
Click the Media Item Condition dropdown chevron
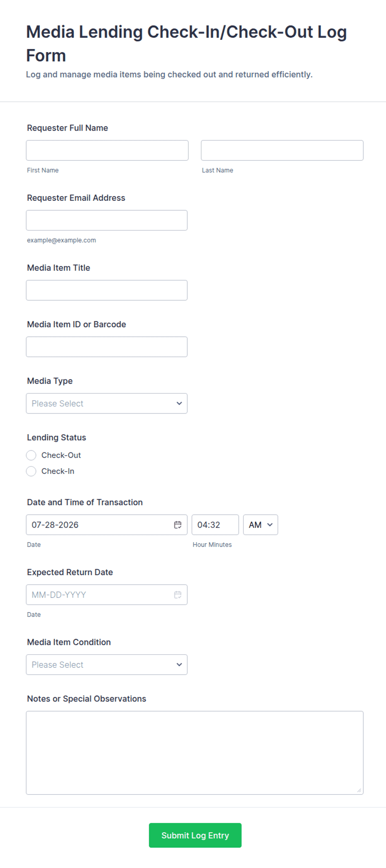pyautogui.click(x=179, y=664)
